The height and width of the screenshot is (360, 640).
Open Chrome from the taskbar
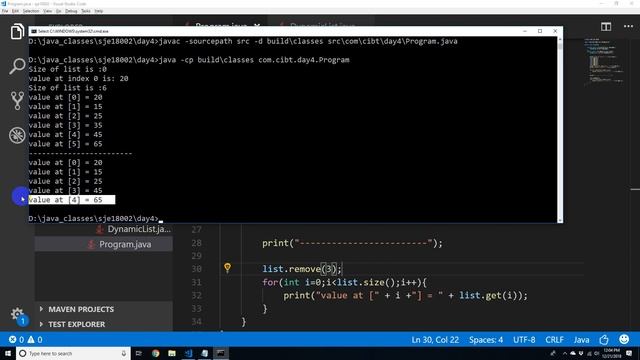tap(156, 353)
